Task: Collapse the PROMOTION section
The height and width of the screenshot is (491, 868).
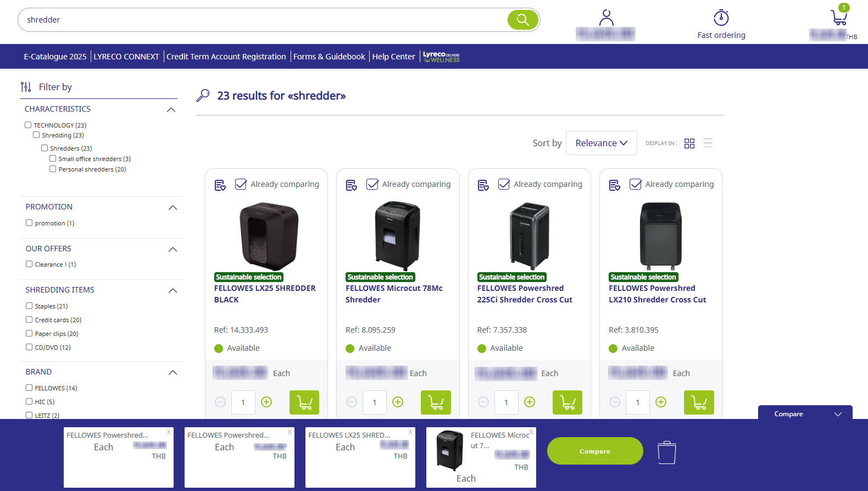Action: 173,208
